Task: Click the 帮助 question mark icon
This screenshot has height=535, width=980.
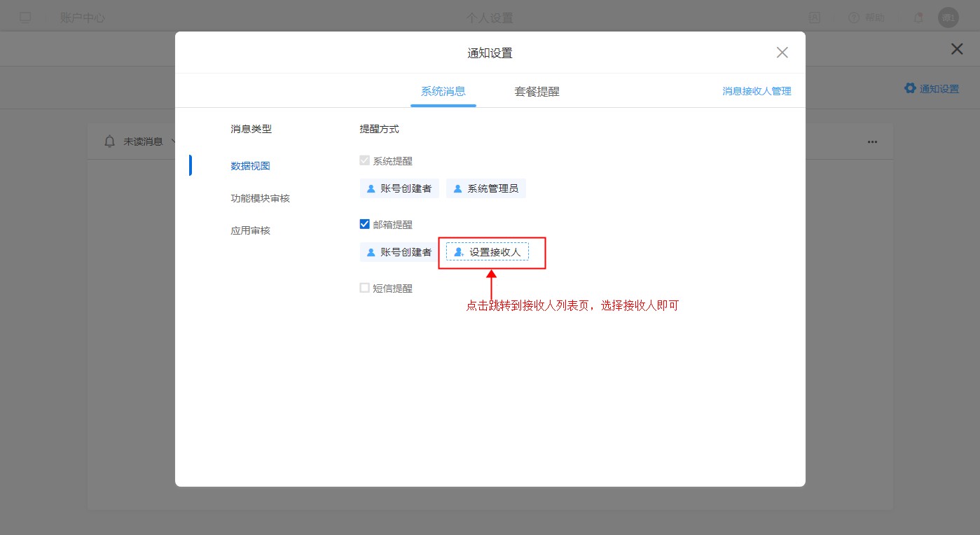Action: [x=854, y=18]
